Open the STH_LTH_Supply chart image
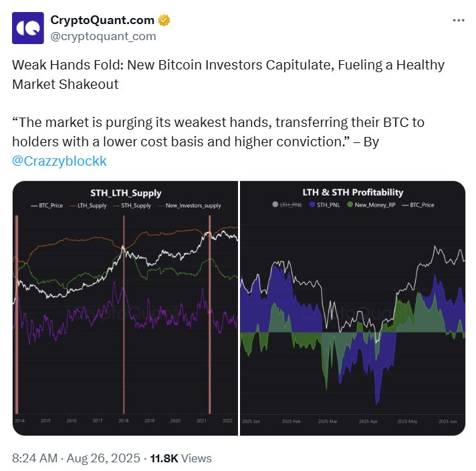The width and height of the screenshot is (476, 471). 126,308
